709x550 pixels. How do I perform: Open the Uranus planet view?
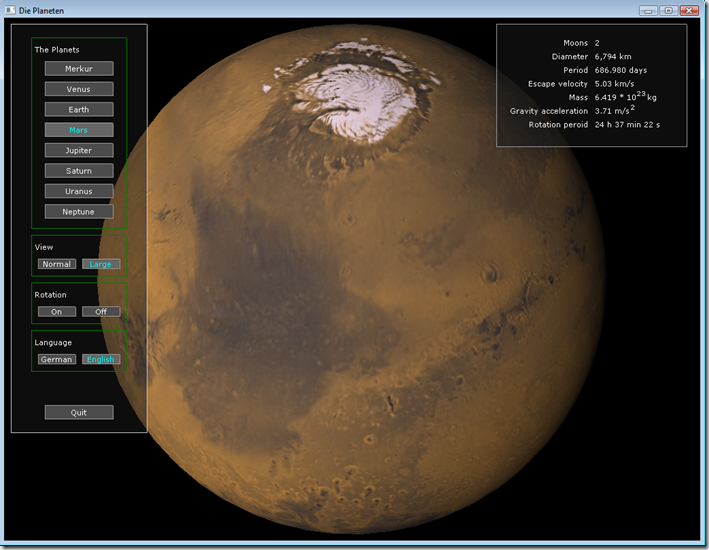(79, 191)
